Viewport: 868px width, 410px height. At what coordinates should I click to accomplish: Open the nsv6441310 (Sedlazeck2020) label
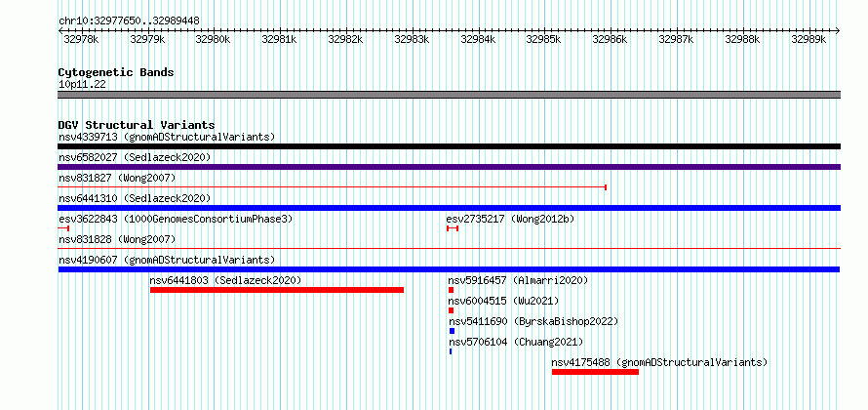pos(135,198)
